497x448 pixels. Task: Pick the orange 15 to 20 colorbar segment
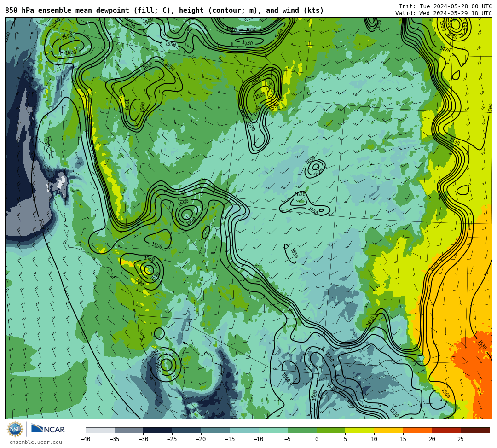click(417, 430)
